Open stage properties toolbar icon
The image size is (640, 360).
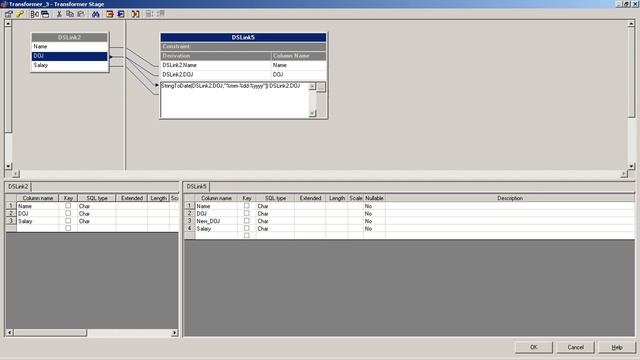(x=9, y=14)
